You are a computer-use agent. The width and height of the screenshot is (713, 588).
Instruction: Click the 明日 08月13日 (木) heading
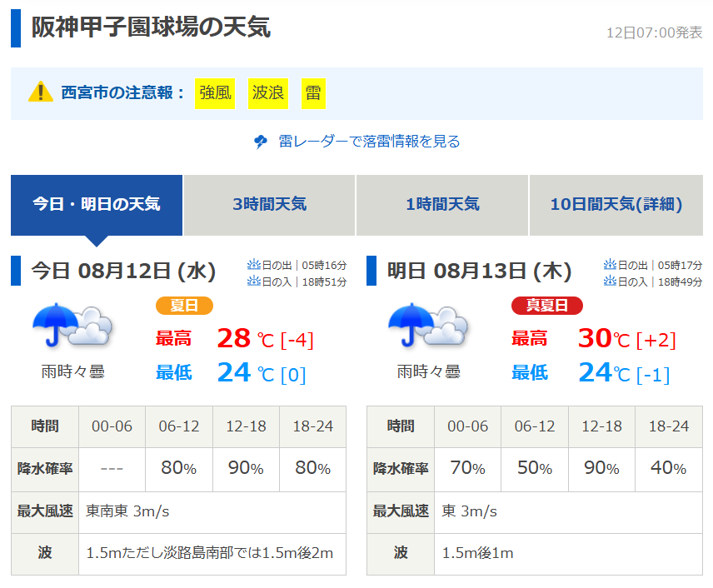click(x=479, y=271)
